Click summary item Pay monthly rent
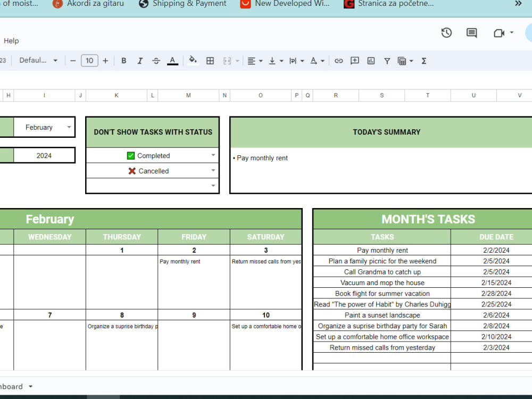 [262, 158]
